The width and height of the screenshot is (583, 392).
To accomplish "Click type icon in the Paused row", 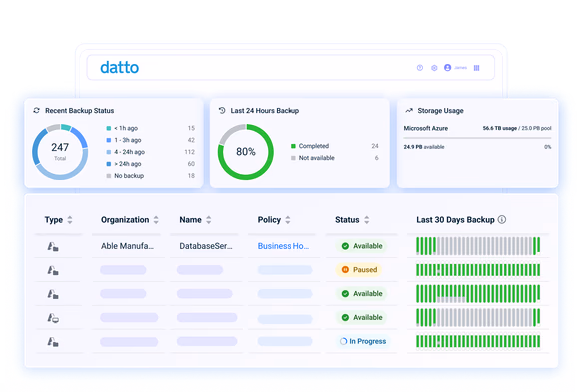I will pos(53,270).
